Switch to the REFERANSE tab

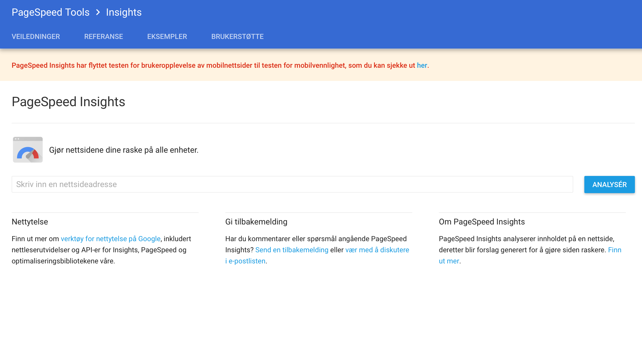pos(103,36)
